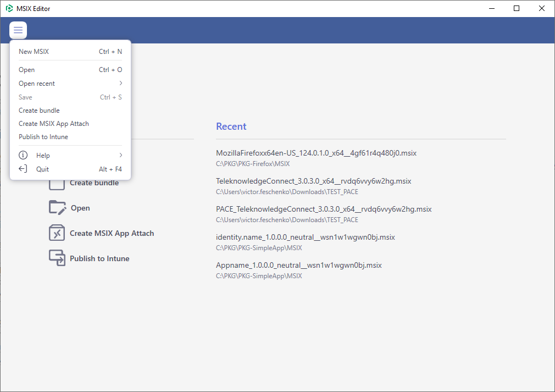
Task: Click the Open folder-with-pencil icon
Action: pos(57,207)
